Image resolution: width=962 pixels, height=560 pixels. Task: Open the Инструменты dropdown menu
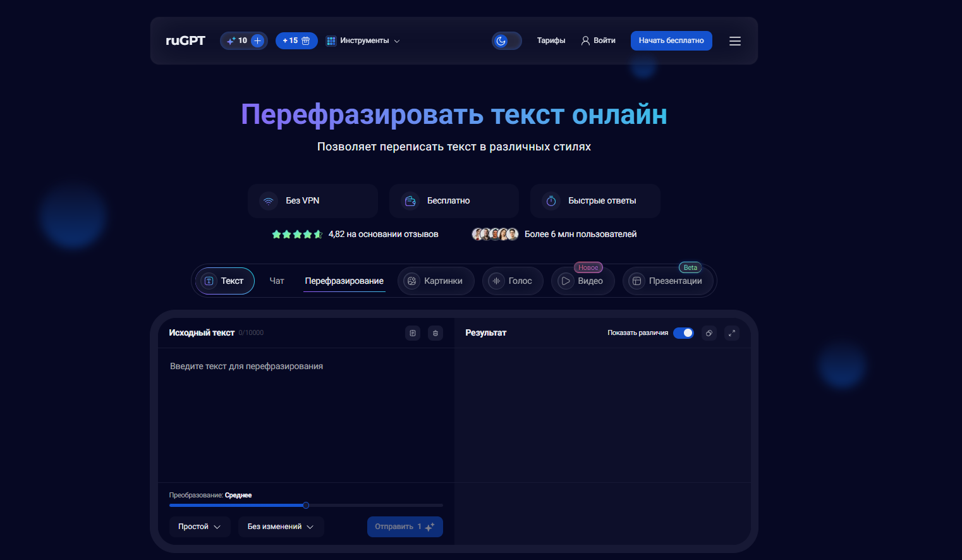[x=363, y=40]
